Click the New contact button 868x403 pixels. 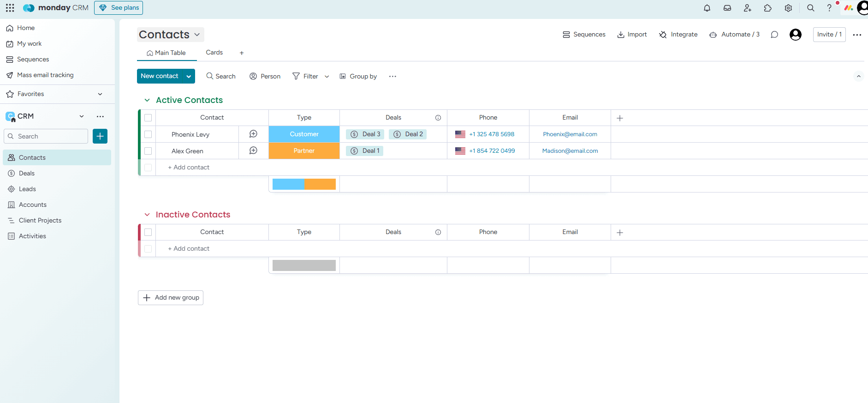160,76
